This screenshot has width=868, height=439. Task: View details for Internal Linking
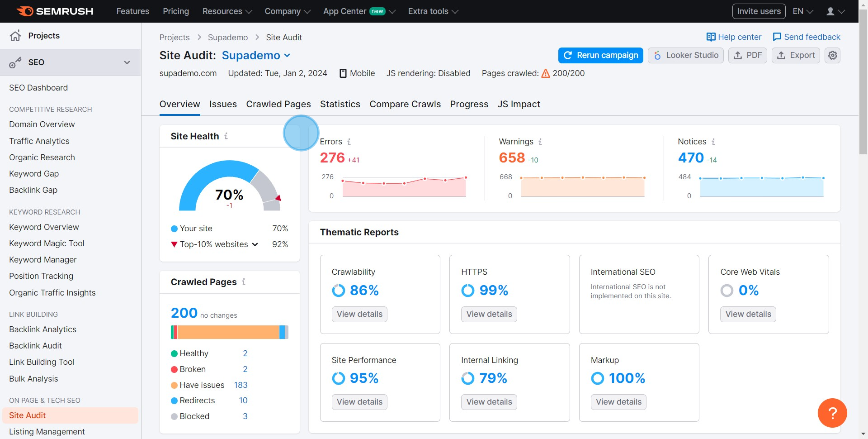(489, 402)
